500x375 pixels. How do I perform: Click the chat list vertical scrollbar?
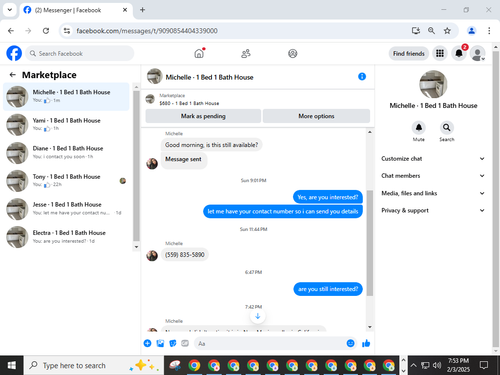coord(136,165)
